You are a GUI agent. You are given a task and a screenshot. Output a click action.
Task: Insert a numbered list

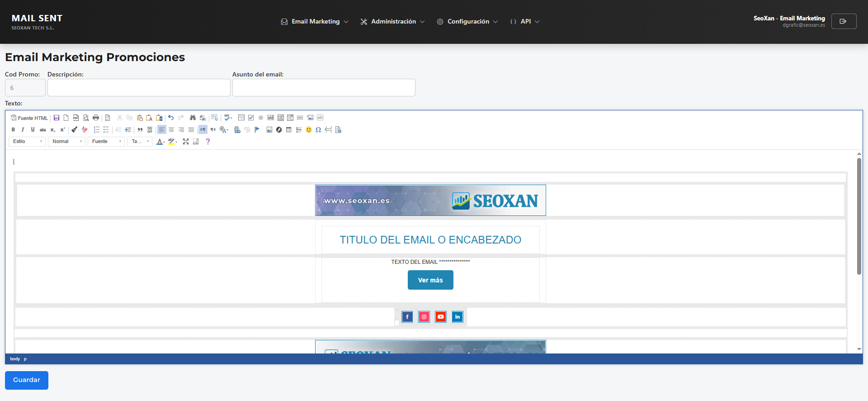96,129
